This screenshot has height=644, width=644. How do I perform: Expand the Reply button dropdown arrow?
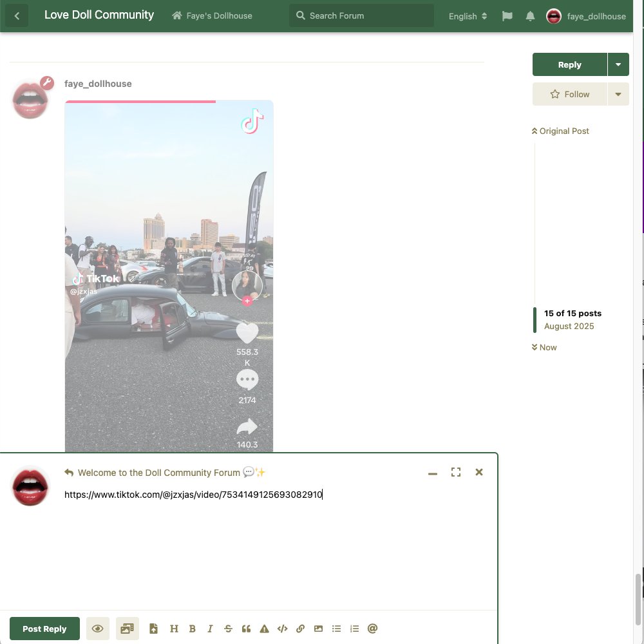pos(618,64)
